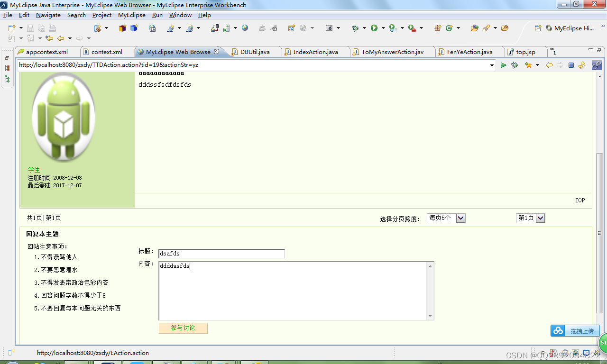This screenshot has height=364, width=607.
Task: Open the 第1页 page selector dropdown
Action: pos(541,218)
